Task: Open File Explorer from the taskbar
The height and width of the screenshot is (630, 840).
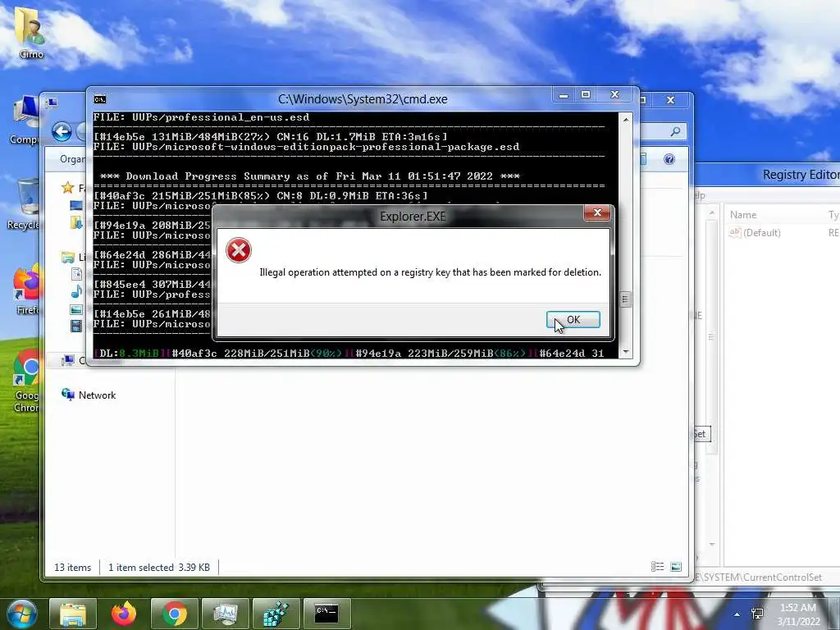Action: pos(73,614)
